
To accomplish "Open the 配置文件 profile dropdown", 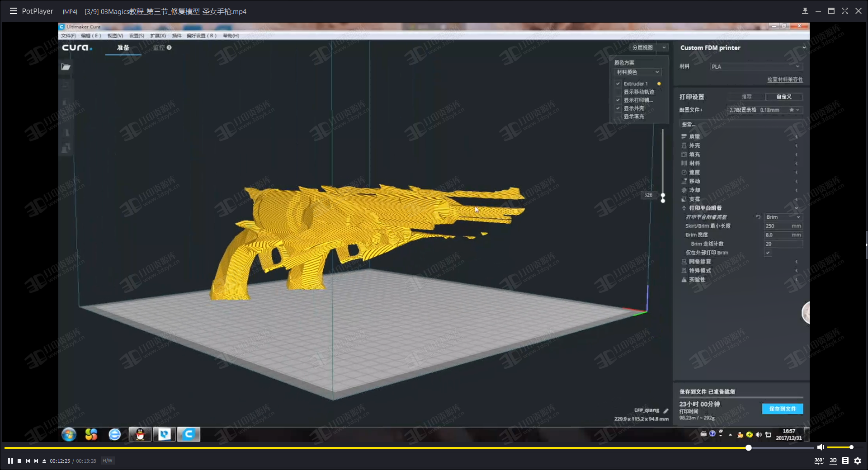I will point(765,110).
